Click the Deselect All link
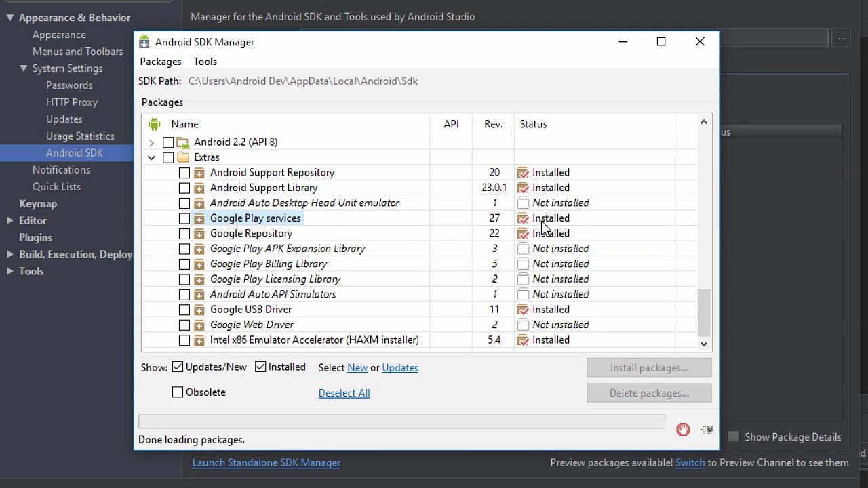Viewport: 868px width, 488px height. click(x=344, y=393)
